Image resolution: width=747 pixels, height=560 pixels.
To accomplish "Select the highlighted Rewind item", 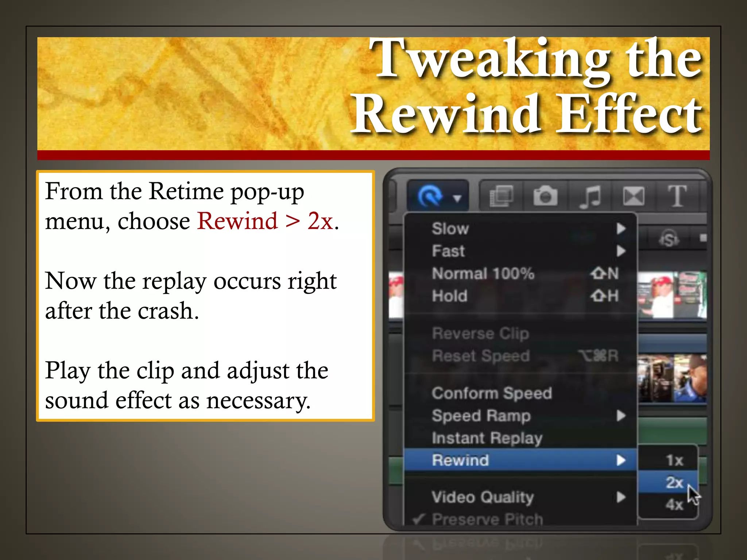I will click(520, 460).
